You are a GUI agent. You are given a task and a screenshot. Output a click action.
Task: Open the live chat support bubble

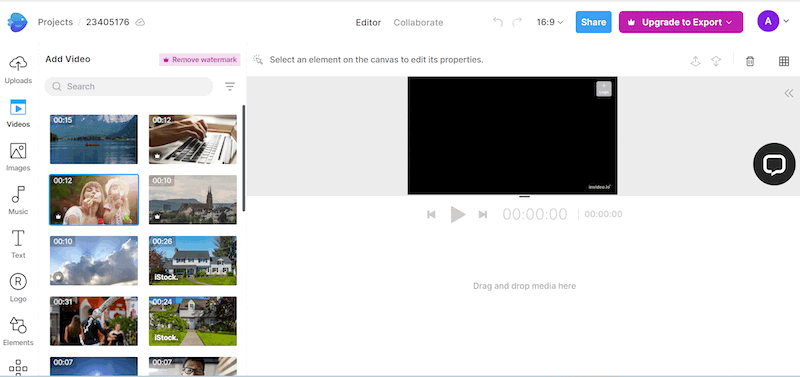[774, 164]
